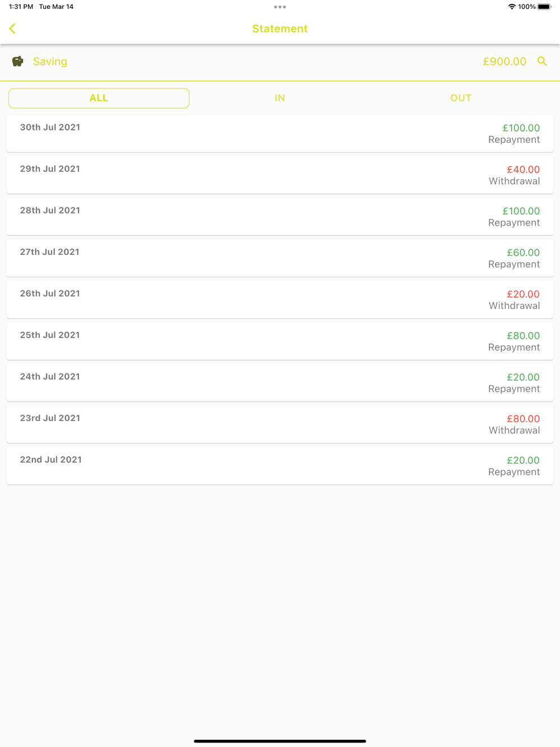
Task: Select the ALL transactions tab
Action: click(x=99, y=98)
